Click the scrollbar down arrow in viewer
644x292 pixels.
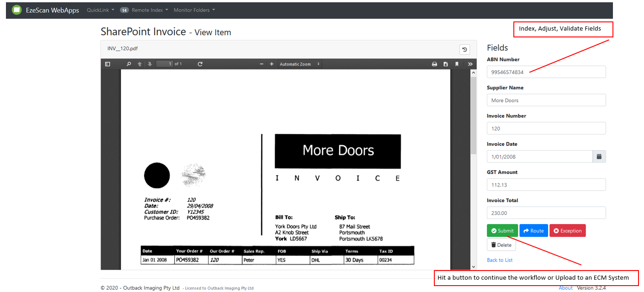point(474,266)
